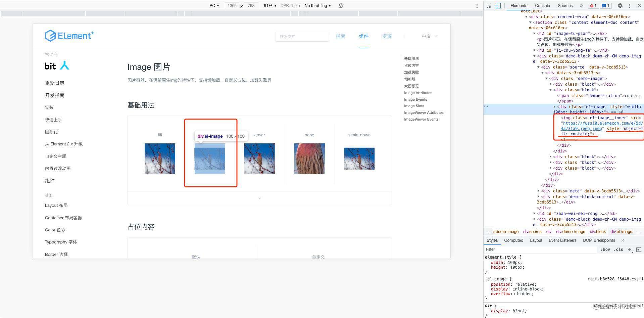
Task: Click the none demo bird image
Action: click(309, 158)
